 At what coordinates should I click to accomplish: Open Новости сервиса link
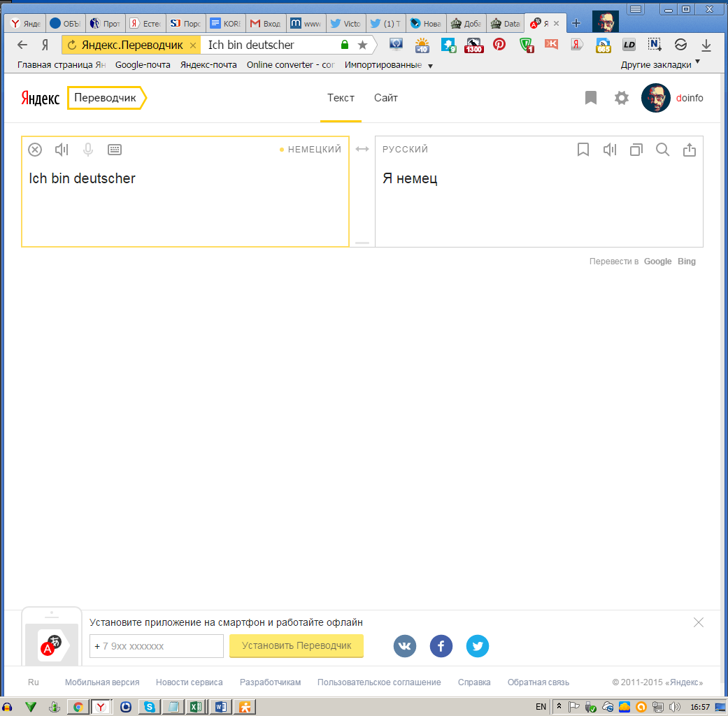point(189,682)
